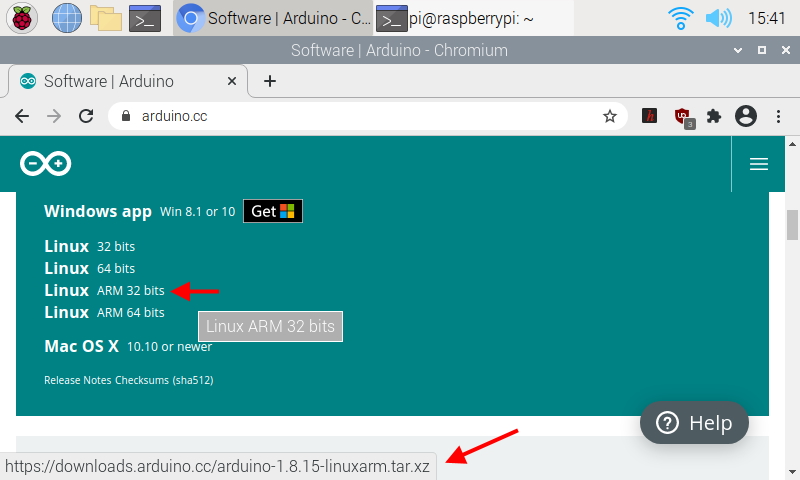800x480 pixels.
Task: Download Linux 32 bits
Action: click(x=90, y=246)
